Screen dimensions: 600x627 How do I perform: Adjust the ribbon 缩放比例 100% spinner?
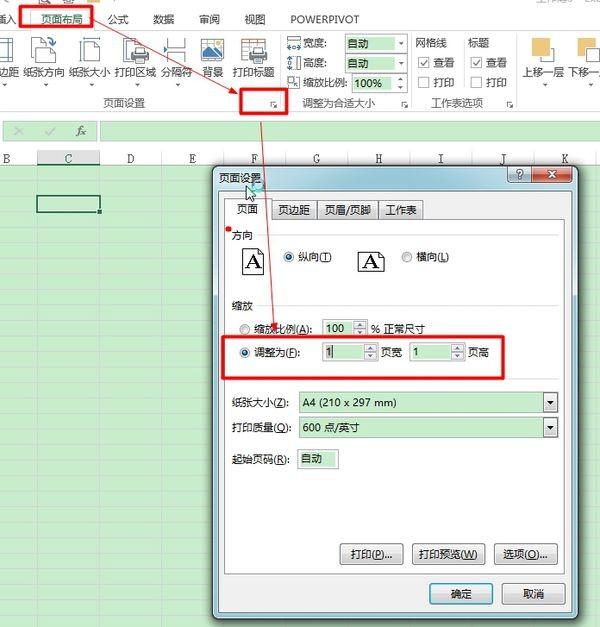point(400,83)
